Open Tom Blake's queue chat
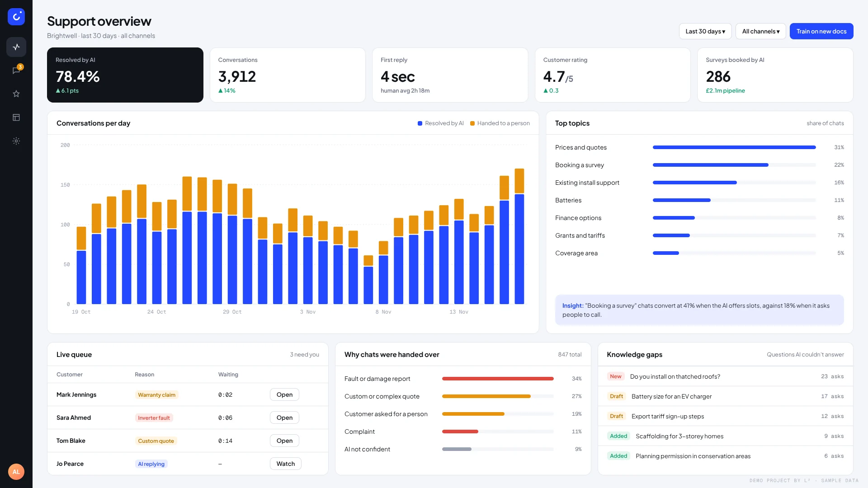This screenshot has width=868, height=488. tap(284, 441)
